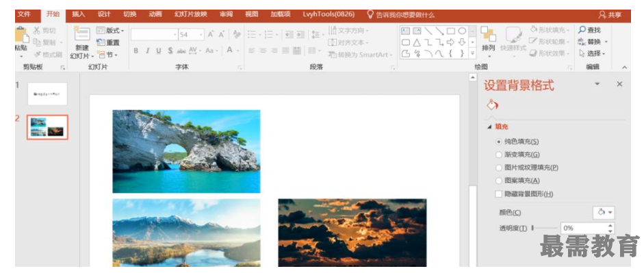Viewport: 644px width, 273px height.
Task: Select the curve shape
Action: click(x=439, y=53)
